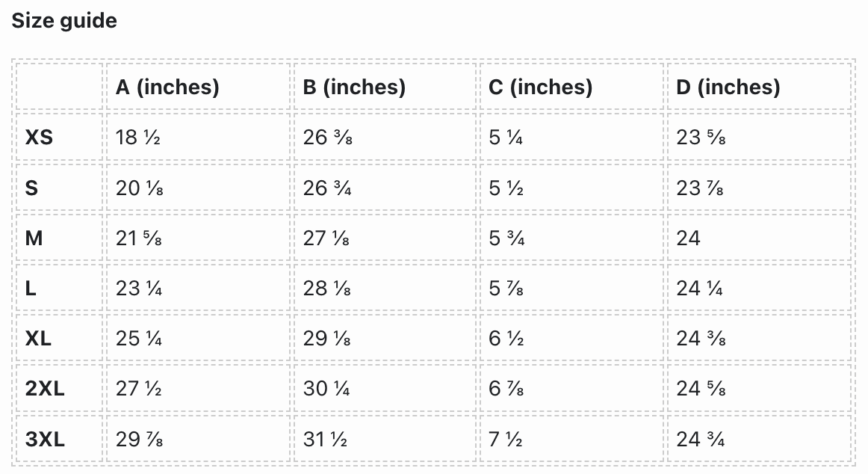The width and height of the screenshot is (868, 474).
Task: Click the C (inches) column header
Action: [540, 87]
